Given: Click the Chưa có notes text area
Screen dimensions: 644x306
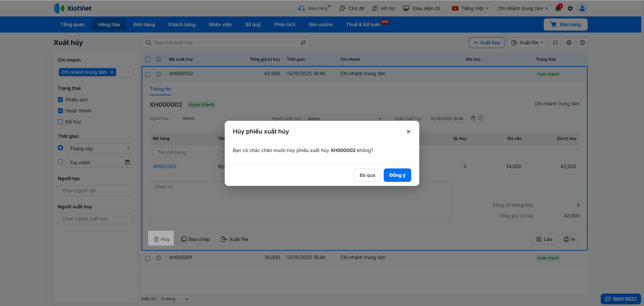Looking at the screenshot, I should (301, 201).
